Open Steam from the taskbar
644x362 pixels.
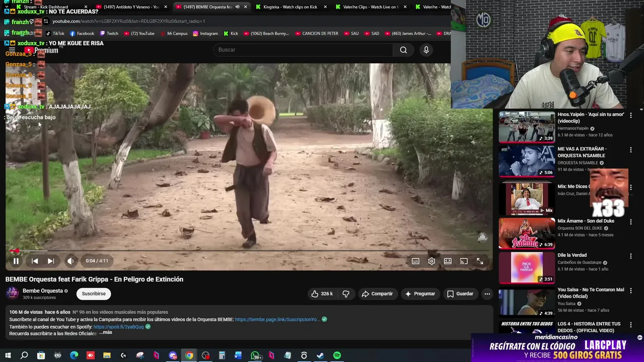320,355
